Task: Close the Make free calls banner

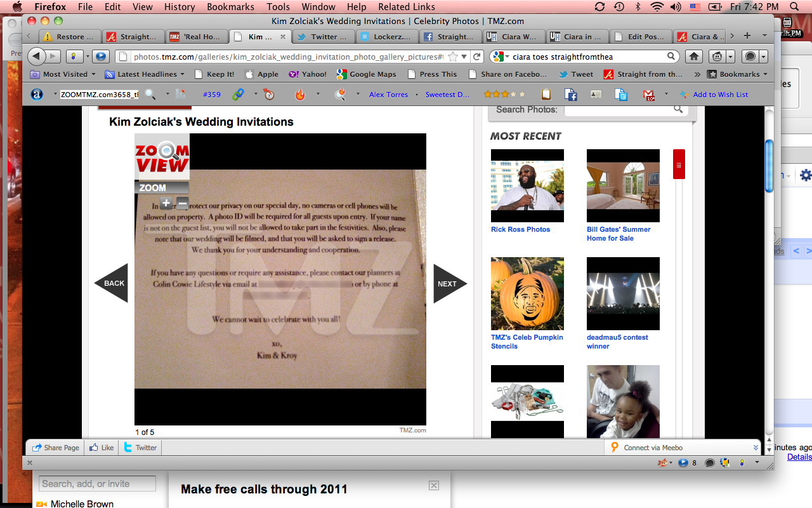Action: coord(434,486)
